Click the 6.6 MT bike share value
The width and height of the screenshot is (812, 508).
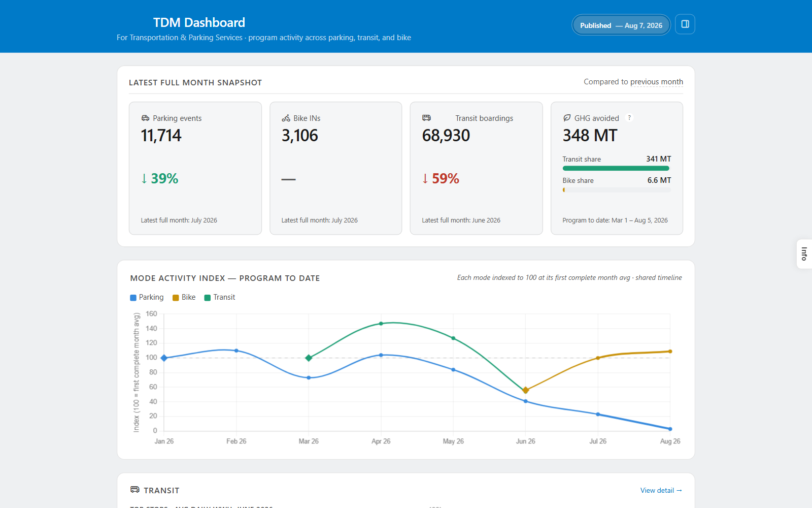(659, 180)
